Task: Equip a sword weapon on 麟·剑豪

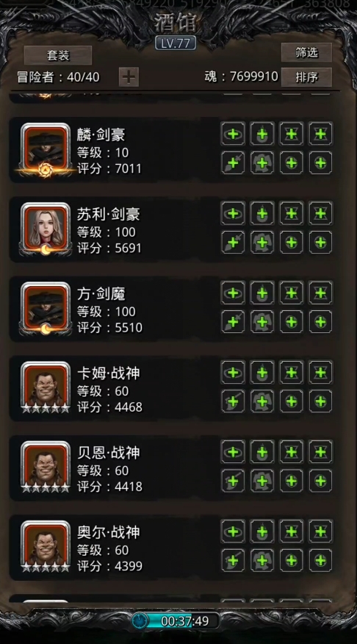Action: click(233, 163)
